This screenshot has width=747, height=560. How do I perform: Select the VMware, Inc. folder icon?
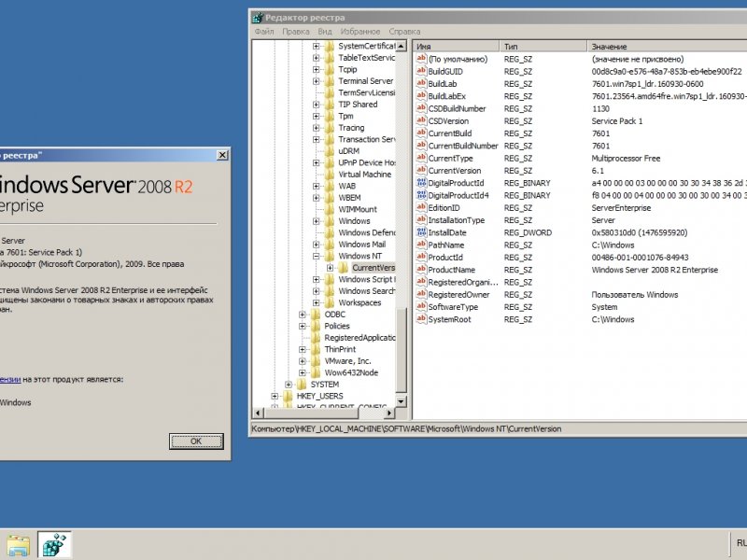(x=316, y=361)
